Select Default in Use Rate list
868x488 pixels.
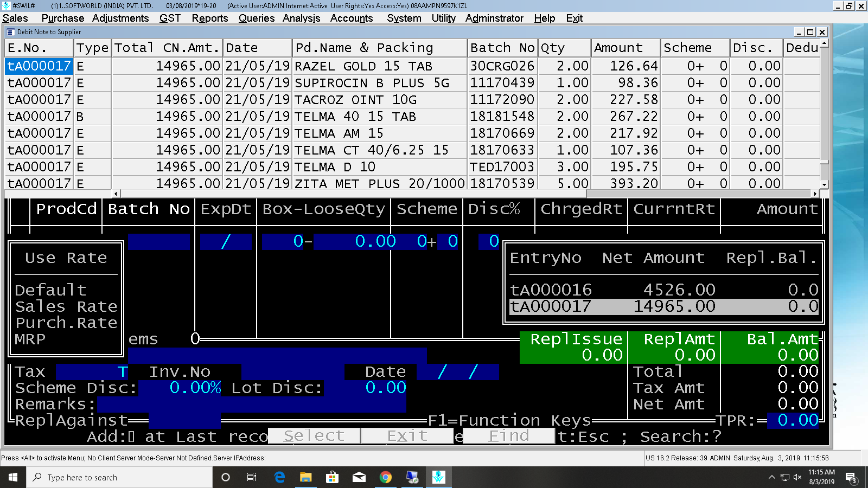pyautogui.click(x=50, y=290)
